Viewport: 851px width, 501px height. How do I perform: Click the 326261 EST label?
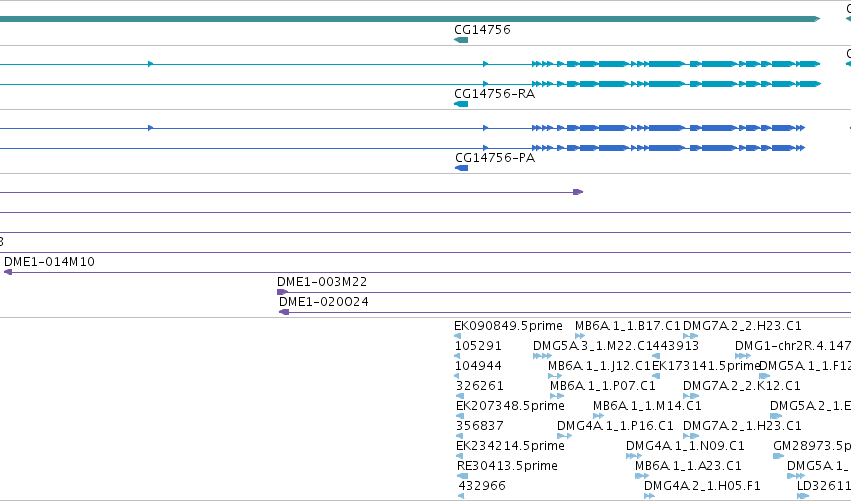click(480, 386)
